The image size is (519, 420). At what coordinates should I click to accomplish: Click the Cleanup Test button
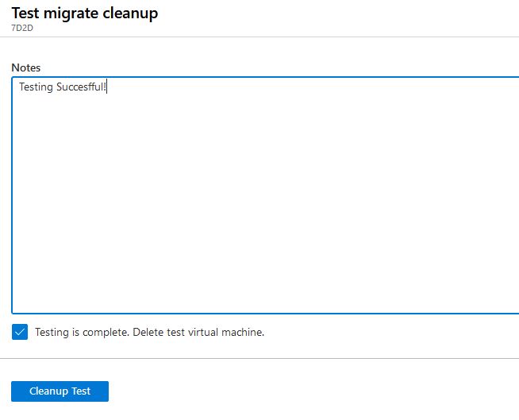60,391
